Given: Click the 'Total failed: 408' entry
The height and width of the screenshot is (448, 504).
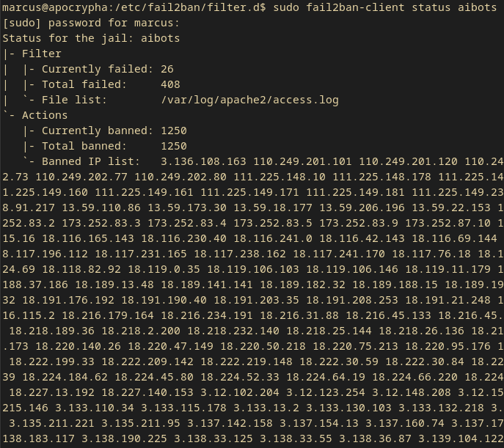Looking at the screenshot, I should click(111, 84).
